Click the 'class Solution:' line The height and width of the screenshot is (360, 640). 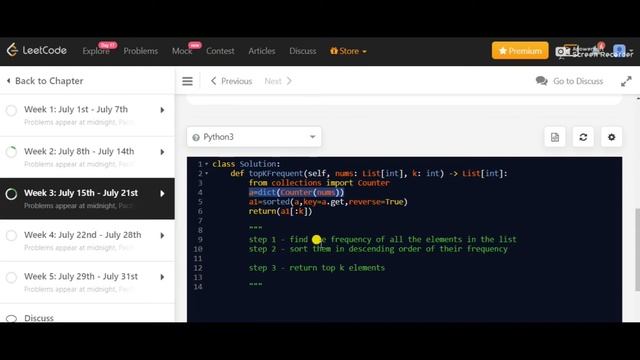(246, 164)
